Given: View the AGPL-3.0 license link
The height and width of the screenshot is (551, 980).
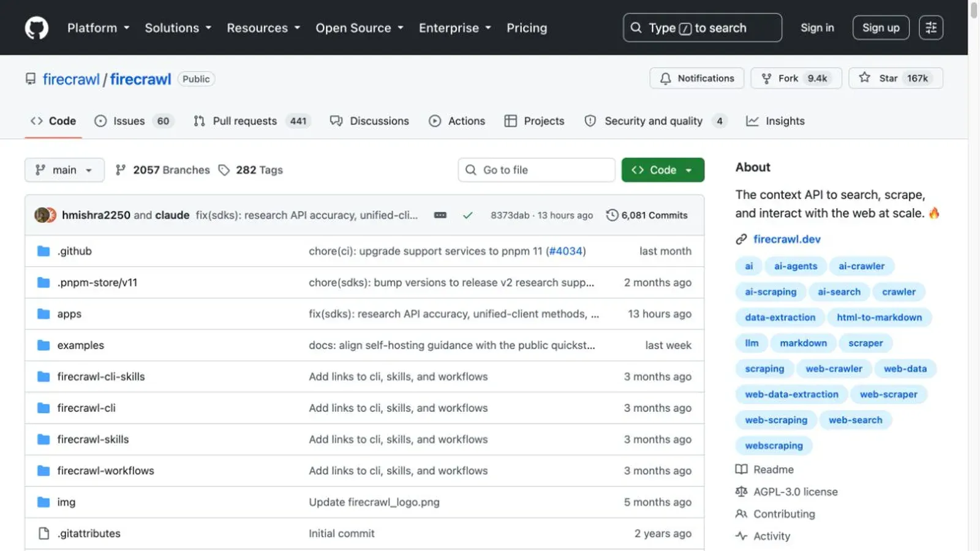Looking at the screenshot, I should tap(787, 492).
